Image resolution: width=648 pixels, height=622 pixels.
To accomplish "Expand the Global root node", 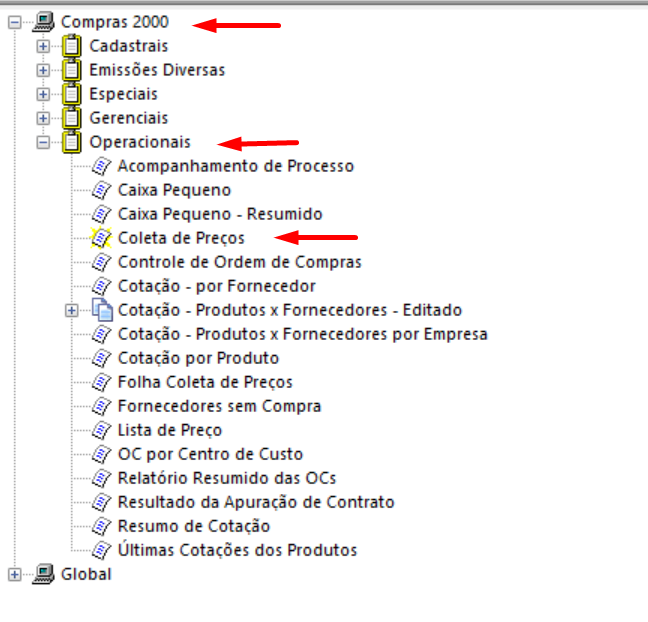I will 15,574.
